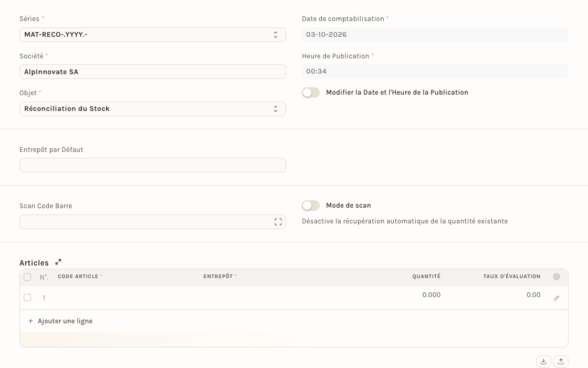Image resolution: width=588 pixels, height=368 pixels.
Task: Expand the Articles table to full screen
Action: pos(58,262)
